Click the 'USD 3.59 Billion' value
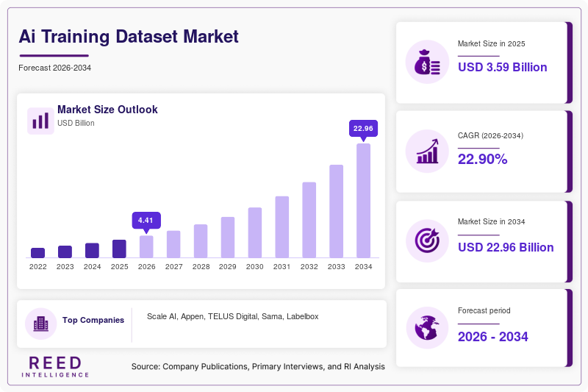The height and width of the screenshot is (392, 588). (x=503, y=67)
